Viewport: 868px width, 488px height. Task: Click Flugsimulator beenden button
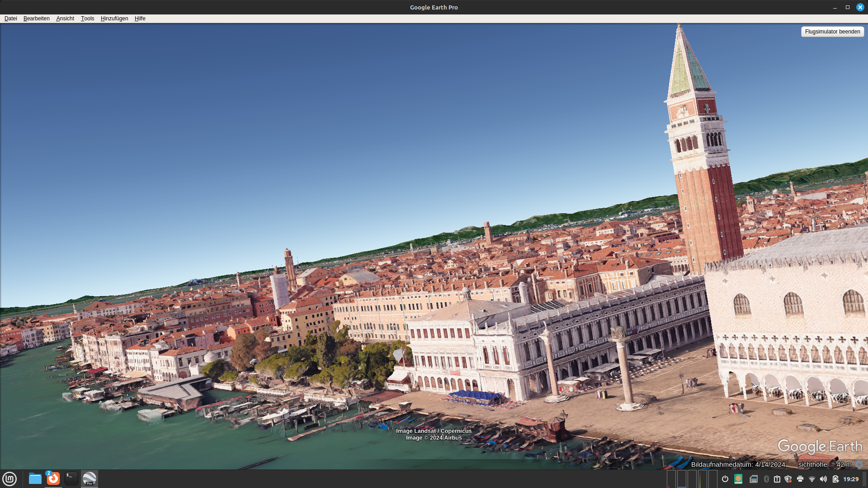832,32
